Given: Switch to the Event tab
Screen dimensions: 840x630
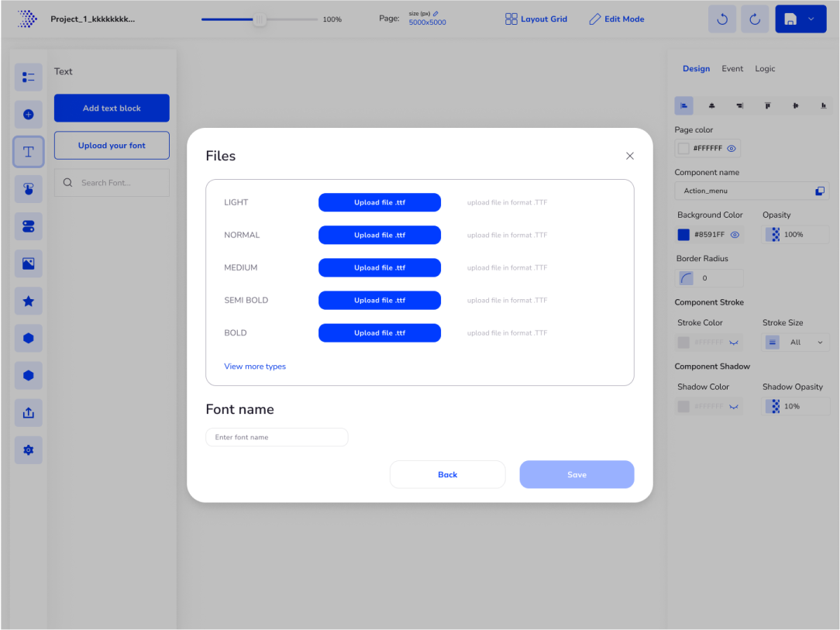Looking at the screenshot, I should point(732,68).
